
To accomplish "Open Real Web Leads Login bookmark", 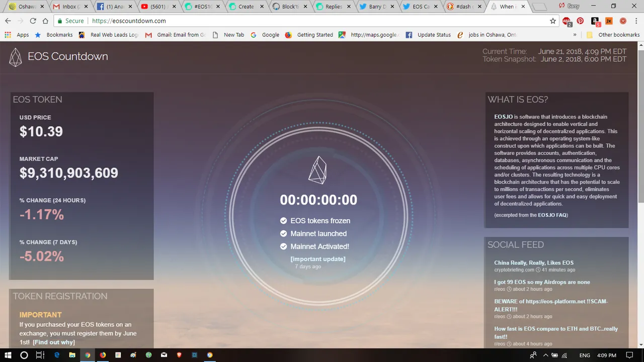I will click(109, 35).
